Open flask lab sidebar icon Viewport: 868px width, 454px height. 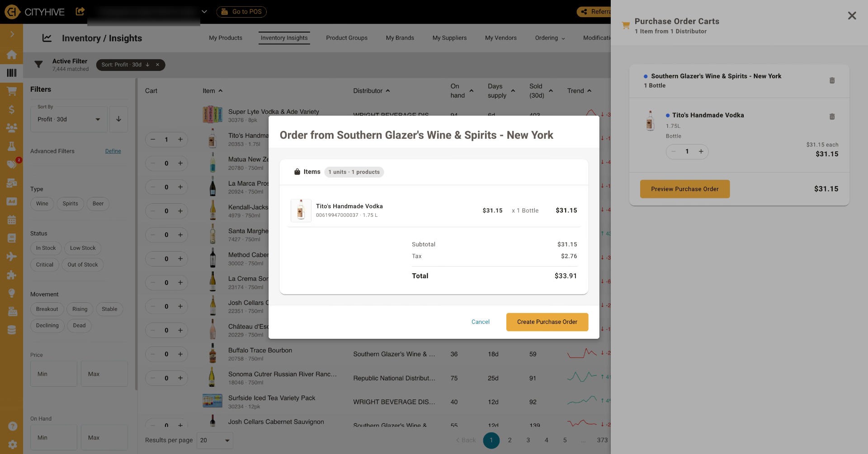(12, 146)
